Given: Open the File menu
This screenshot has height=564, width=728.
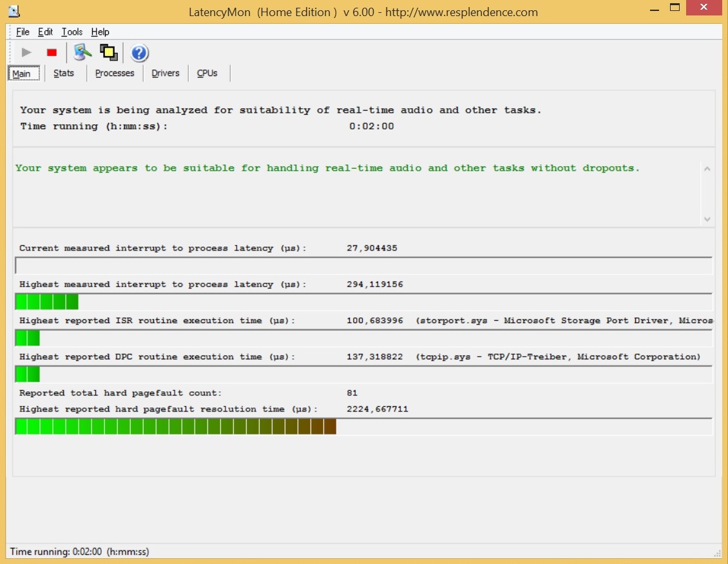Looking at the screenshot, I should (23, 32).
